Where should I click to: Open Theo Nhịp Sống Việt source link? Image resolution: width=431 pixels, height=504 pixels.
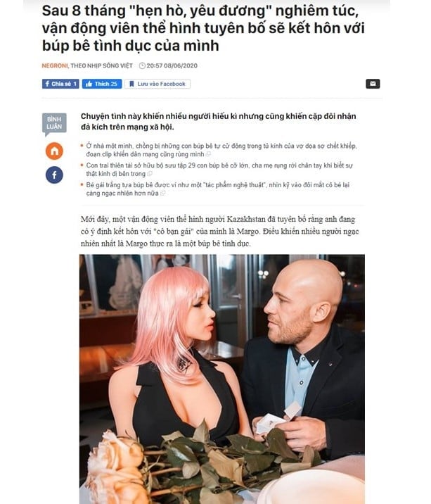point(101,65)
